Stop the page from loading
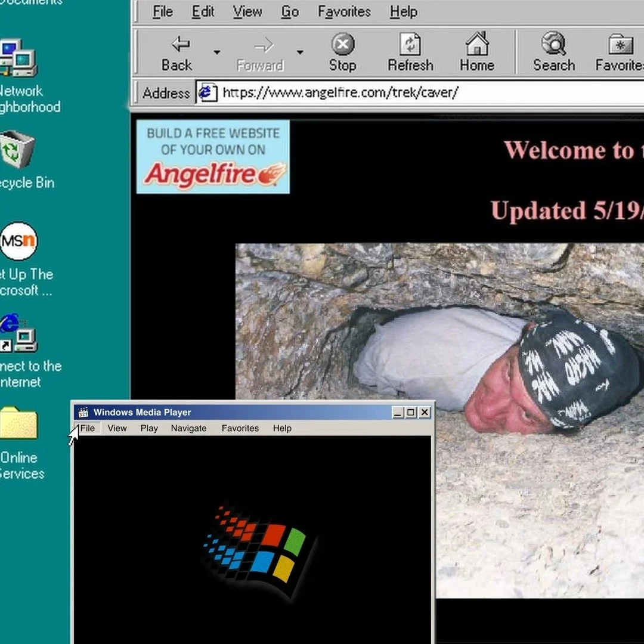This screenshot has height=644, width=644. (x=342, y=52)
